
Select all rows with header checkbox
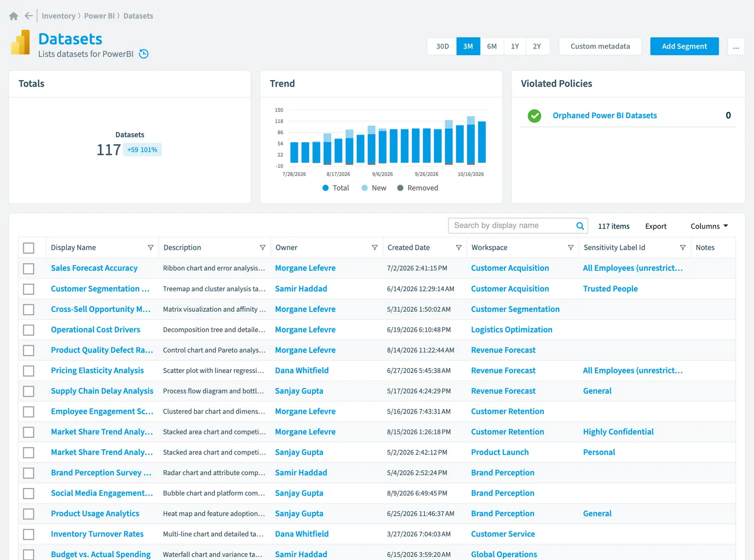pos(29,248)
